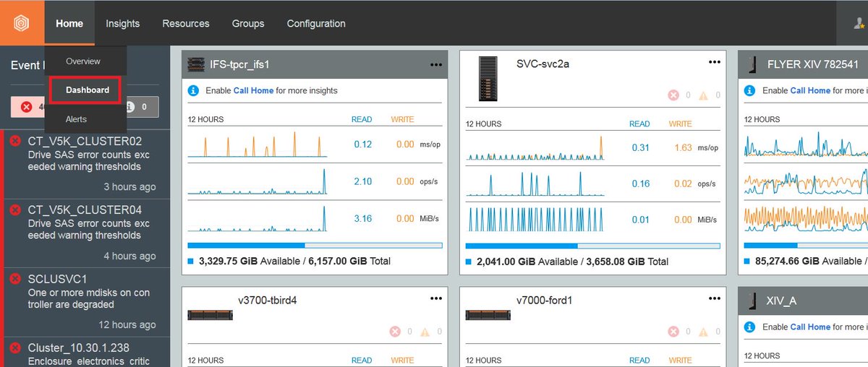Click the user profile icon

(859, 23)
